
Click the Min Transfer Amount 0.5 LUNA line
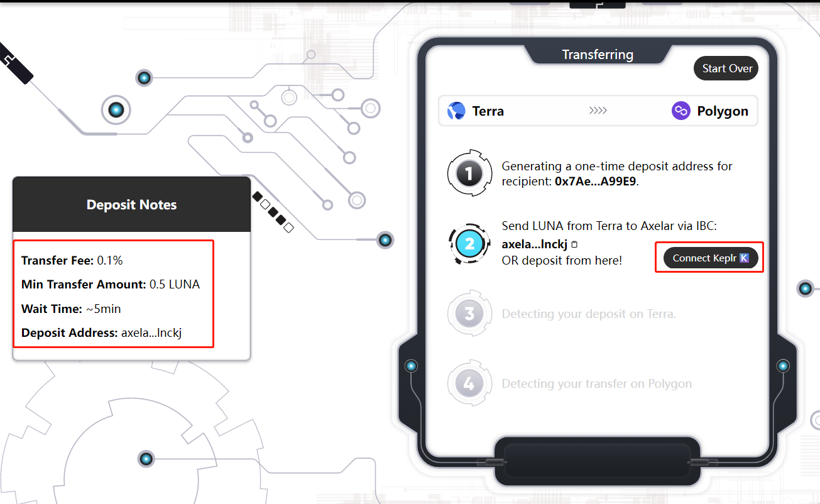tap(111, 284)
